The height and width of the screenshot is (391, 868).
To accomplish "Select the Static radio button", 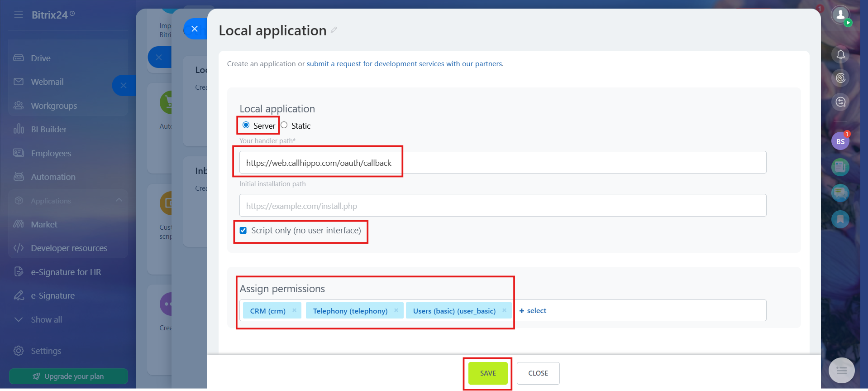I will click(284, 125).
